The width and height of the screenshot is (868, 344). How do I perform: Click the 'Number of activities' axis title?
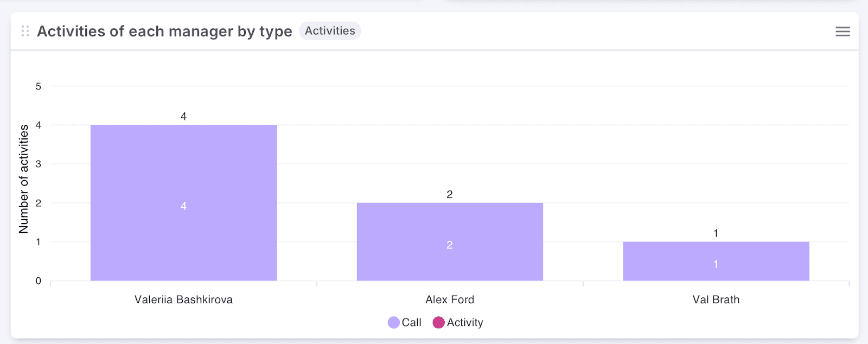tap(24, 179)
